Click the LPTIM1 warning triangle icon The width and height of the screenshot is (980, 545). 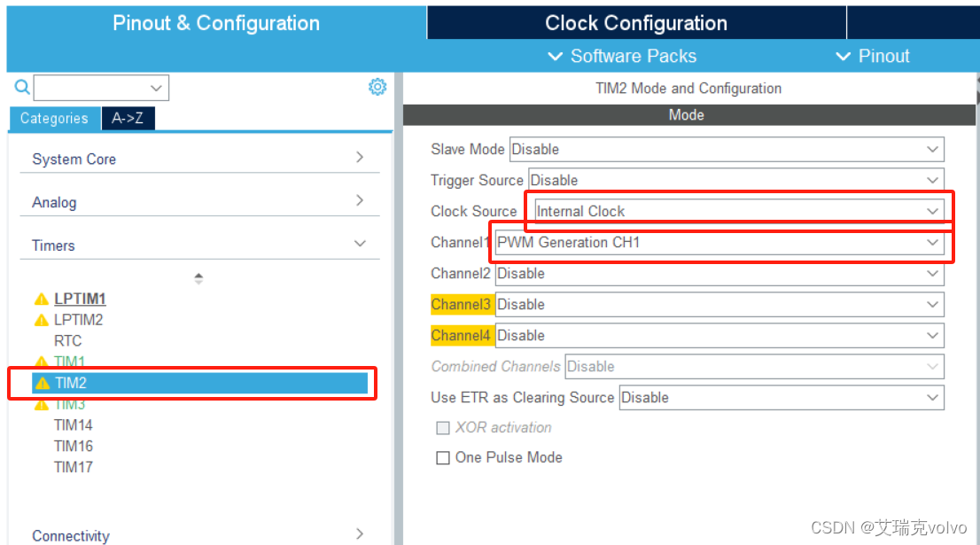click(x=42, y=299)
